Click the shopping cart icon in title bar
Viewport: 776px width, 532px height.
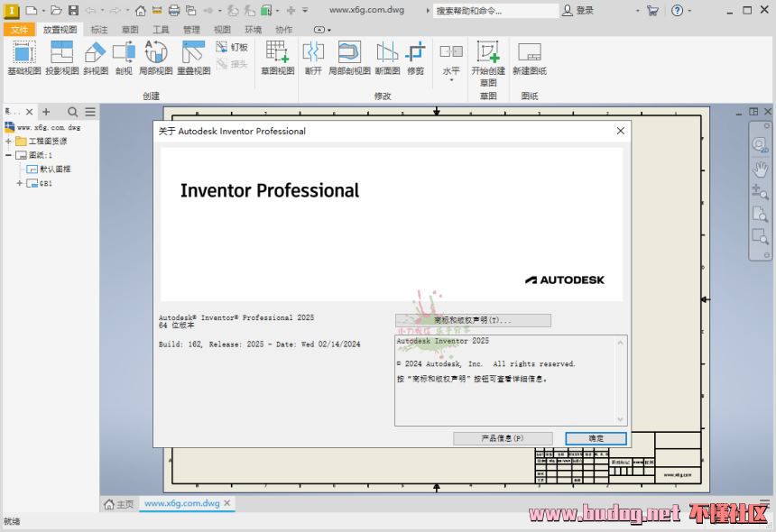point(652,11)
